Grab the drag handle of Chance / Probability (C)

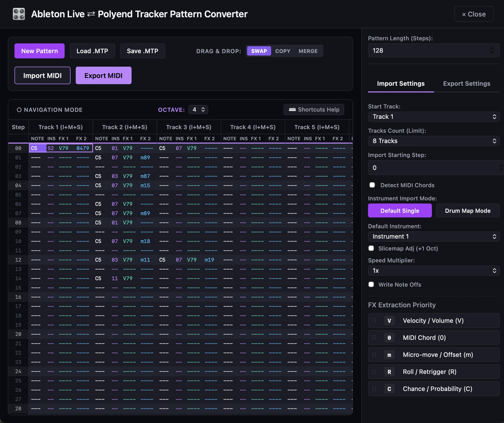click(374, 389)
